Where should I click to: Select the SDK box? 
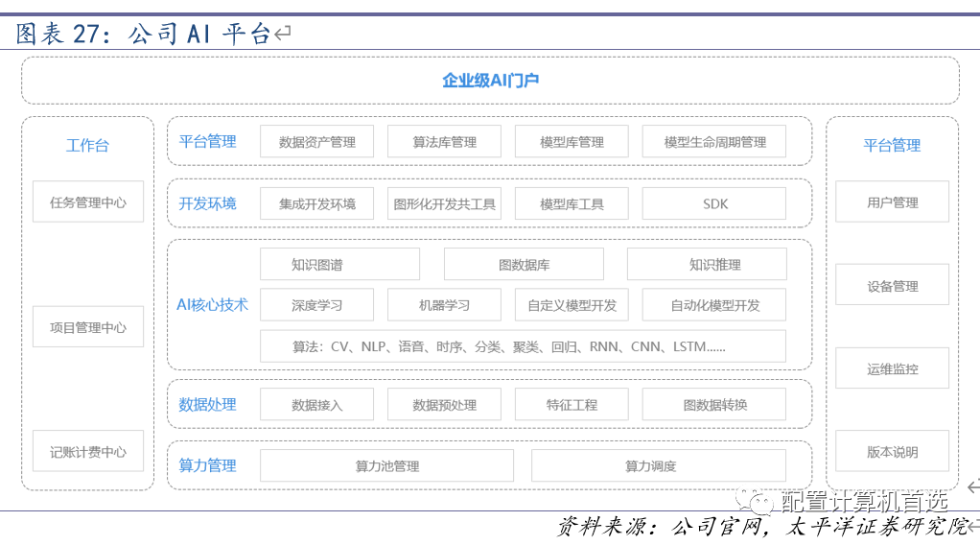[x=714, y=203]
